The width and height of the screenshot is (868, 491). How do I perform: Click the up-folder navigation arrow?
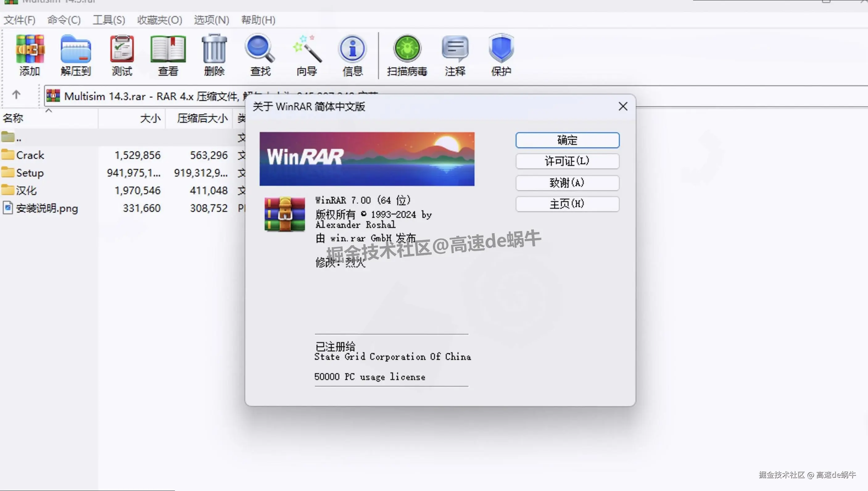point(16,95)
